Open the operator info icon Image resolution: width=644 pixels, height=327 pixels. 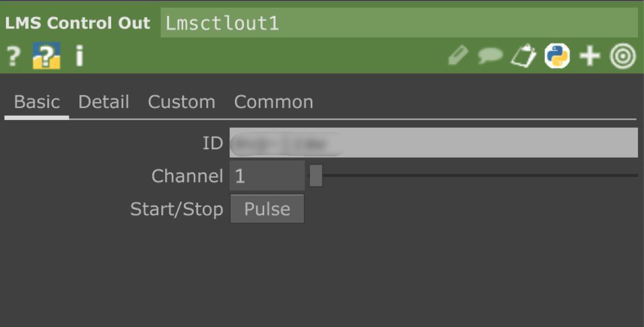(x=79, y=56)
